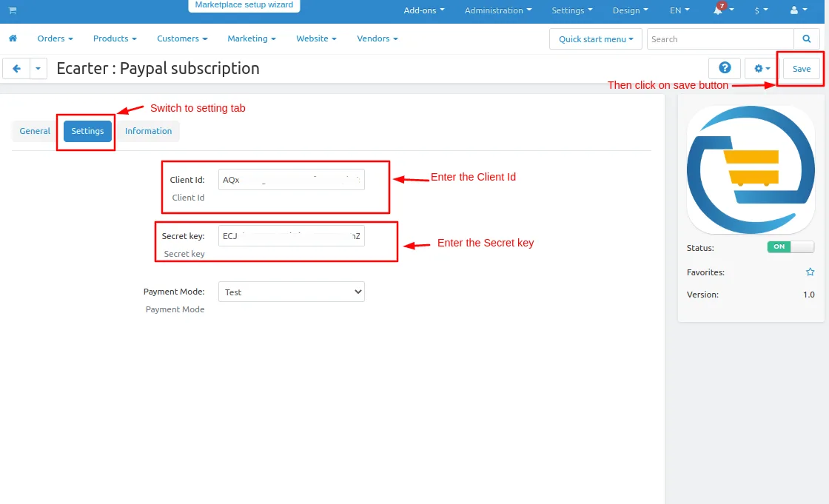829x504 pixels.
Task: Open the Administration menu
Action: click(498, 10)
